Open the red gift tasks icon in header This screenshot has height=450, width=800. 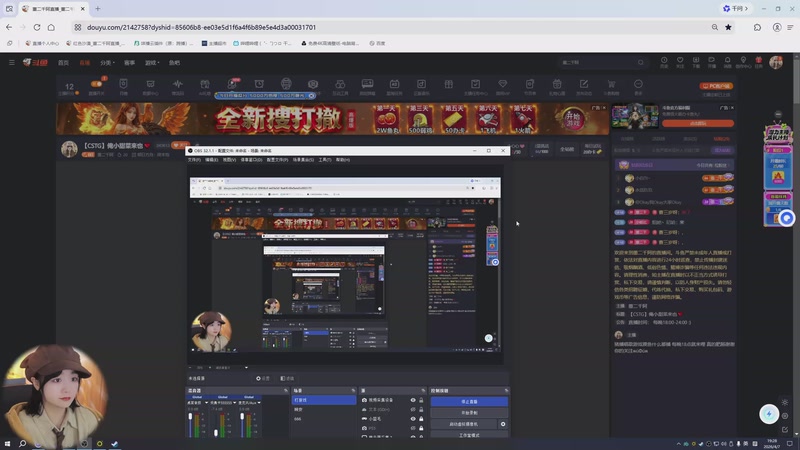pyautogui.click(x=759, y=62)
